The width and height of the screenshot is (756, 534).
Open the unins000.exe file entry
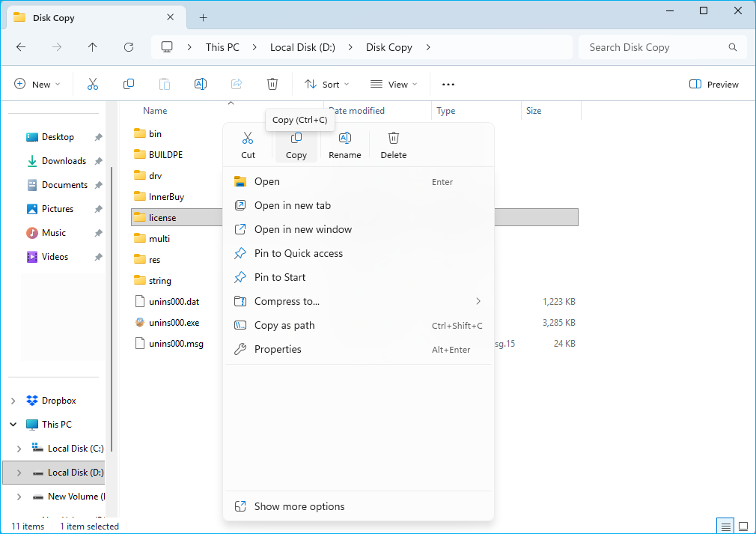pos(174,323)
